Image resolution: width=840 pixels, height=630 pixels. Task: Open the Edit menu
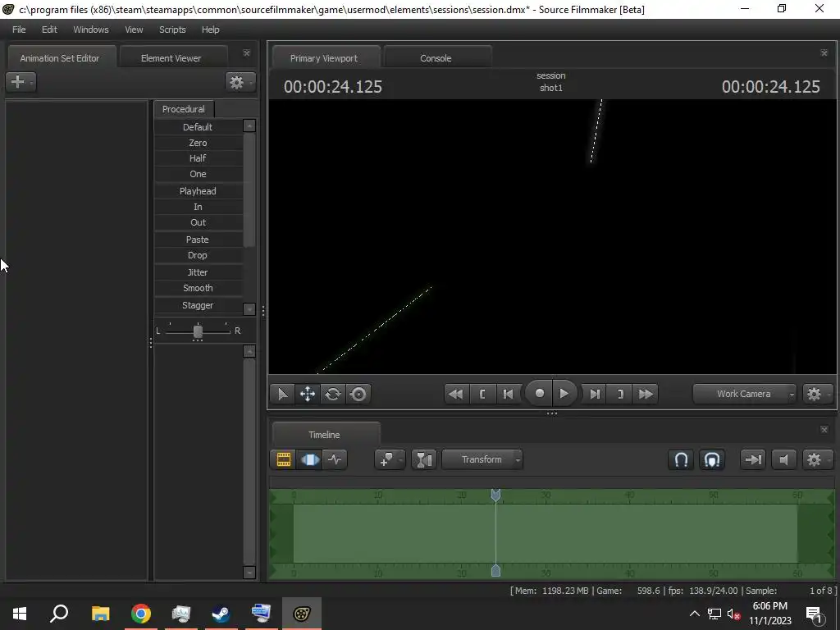[x=49, y=30]
